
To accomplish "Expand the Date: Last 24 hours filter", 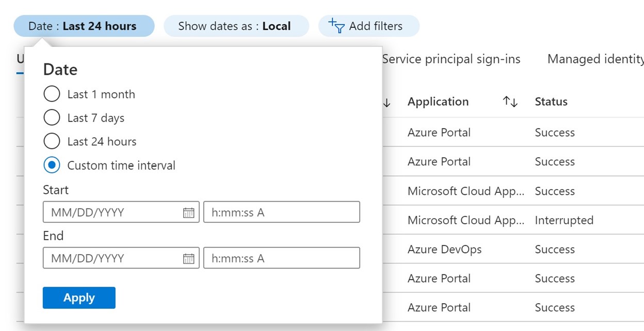I will [84, 26].
